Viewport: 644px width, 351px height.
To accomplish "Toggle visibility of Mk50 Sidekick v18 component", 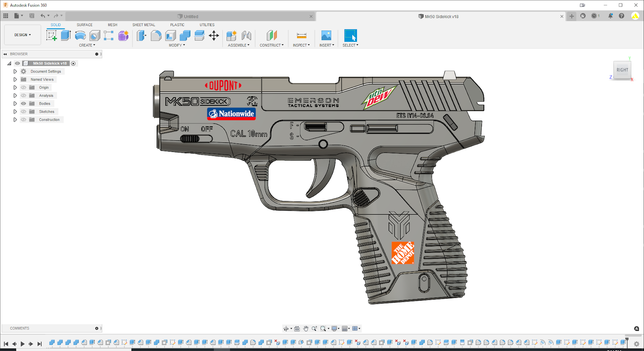I will pyautogui.click(x=17, y=63).
